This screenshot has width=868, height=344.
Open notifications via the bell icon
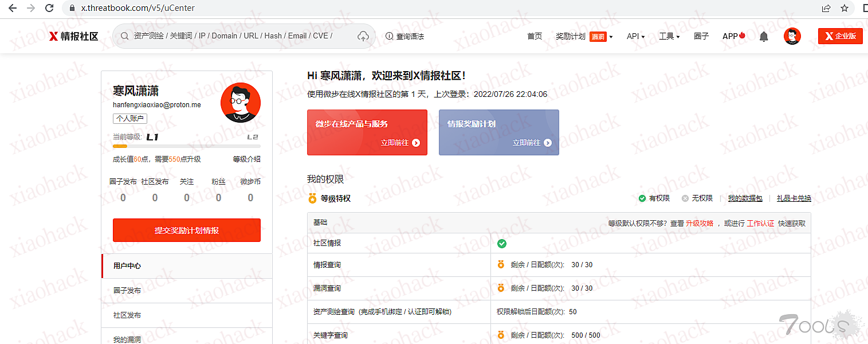tap(763, 37)
